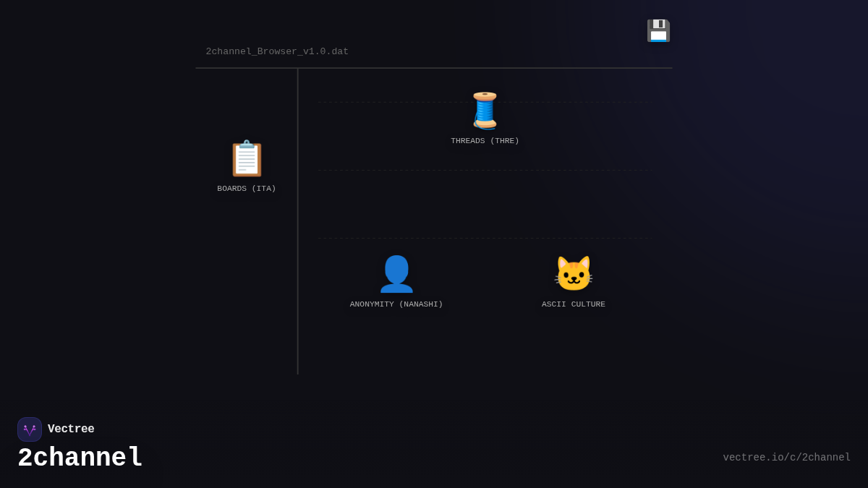Click the empty row between lower dotted lines

(x=483, y=205)
